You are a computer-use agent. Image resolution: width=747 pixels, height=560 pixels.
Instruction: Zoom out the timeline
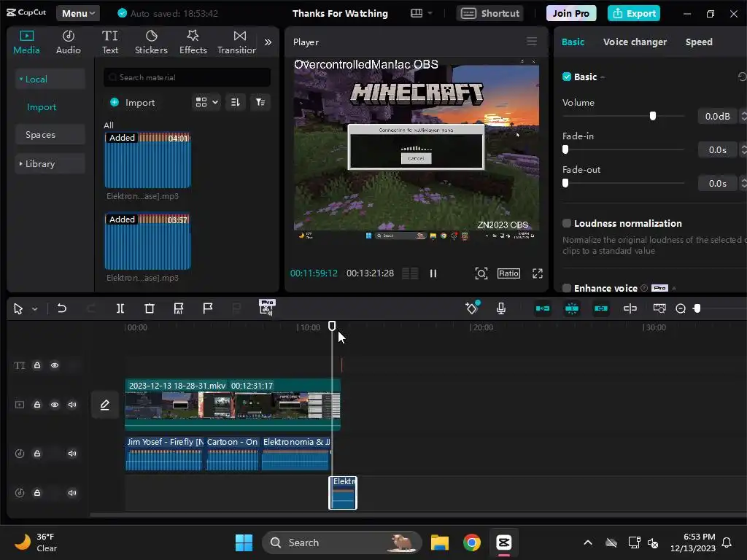(x=681, y=309)
